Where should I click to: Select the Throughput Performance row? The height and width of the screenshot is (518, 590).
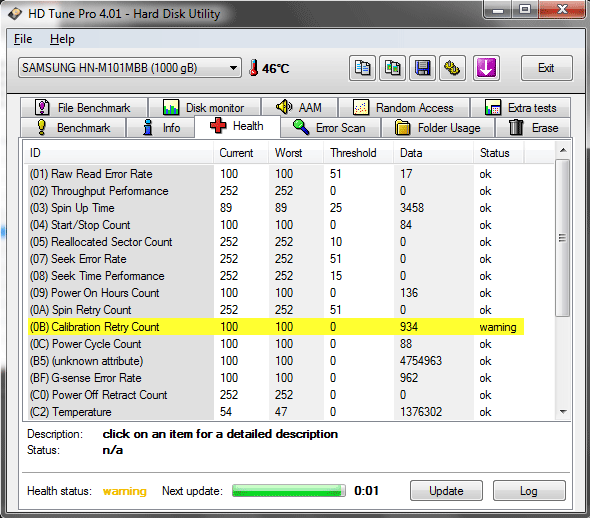[276, 191]
